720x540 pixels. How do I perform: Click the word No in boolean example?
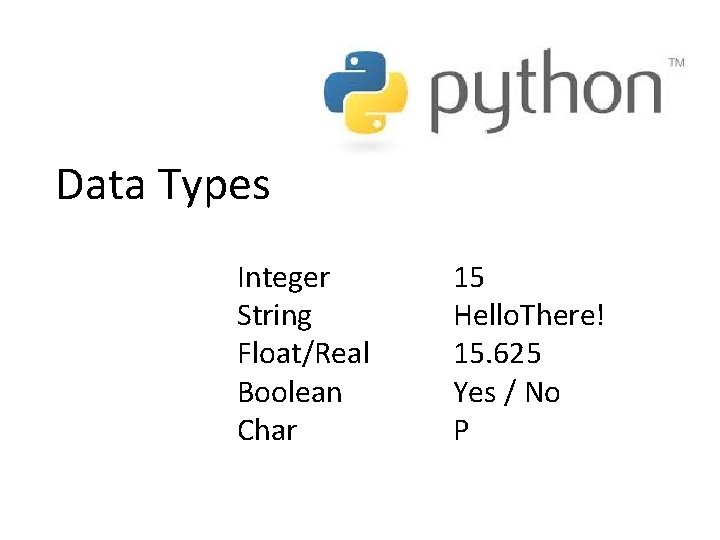[542, 392]
